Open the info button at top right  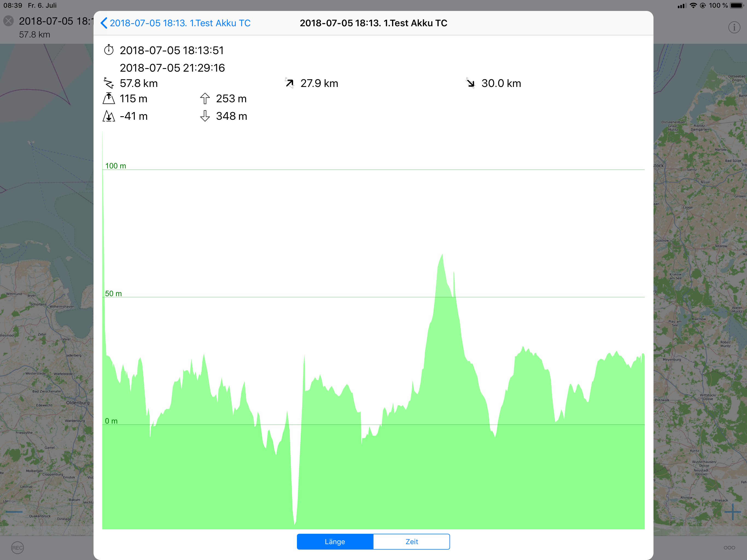(734, 27)
